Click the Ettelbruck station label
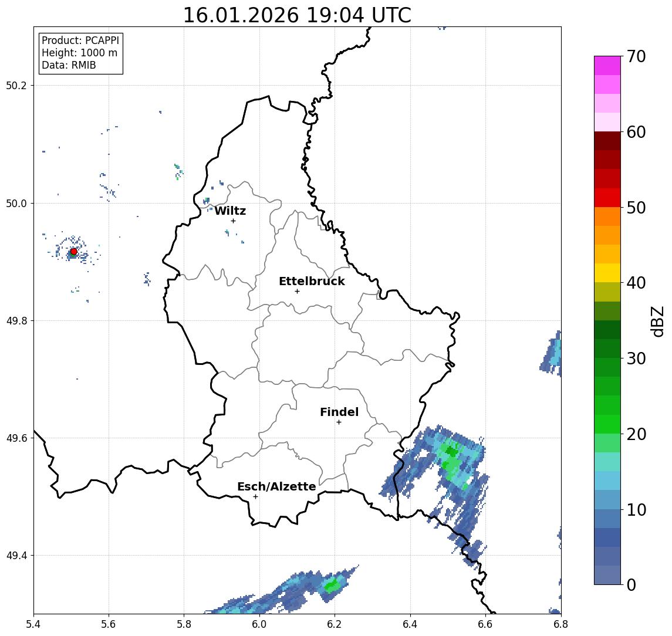672x636 pixels. pyautogui.click(x=312, y=282)
